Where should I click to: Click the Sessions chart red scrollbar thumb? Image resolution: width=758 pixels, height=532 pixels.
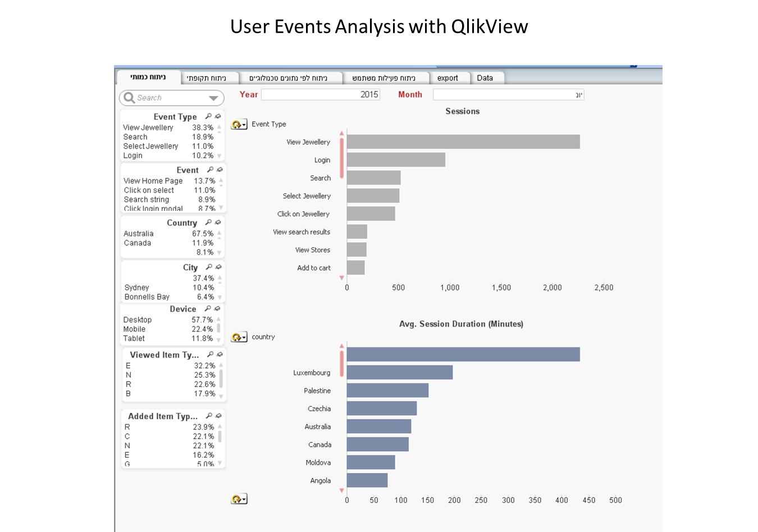[x=341, y=158]
